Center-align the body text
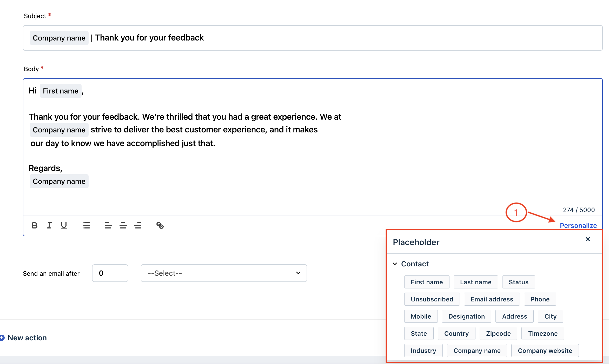The width and height of the screenshot is (609, 364). click(123, 225)
